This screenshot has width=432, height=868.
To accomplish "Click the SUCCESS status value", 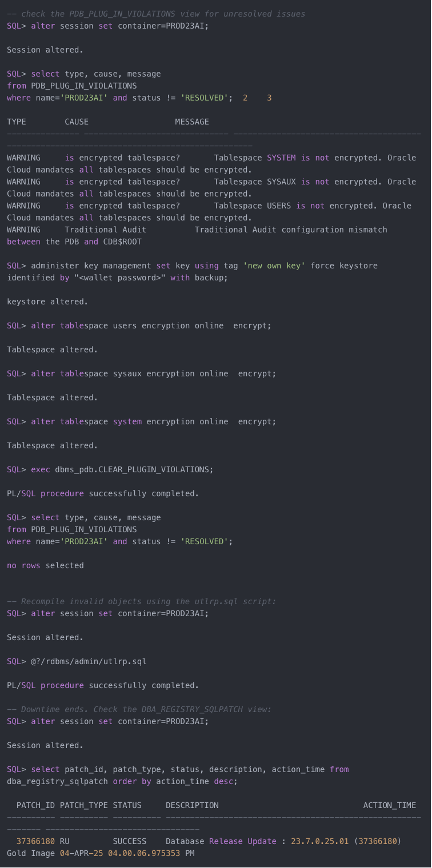I will point(129,841).
